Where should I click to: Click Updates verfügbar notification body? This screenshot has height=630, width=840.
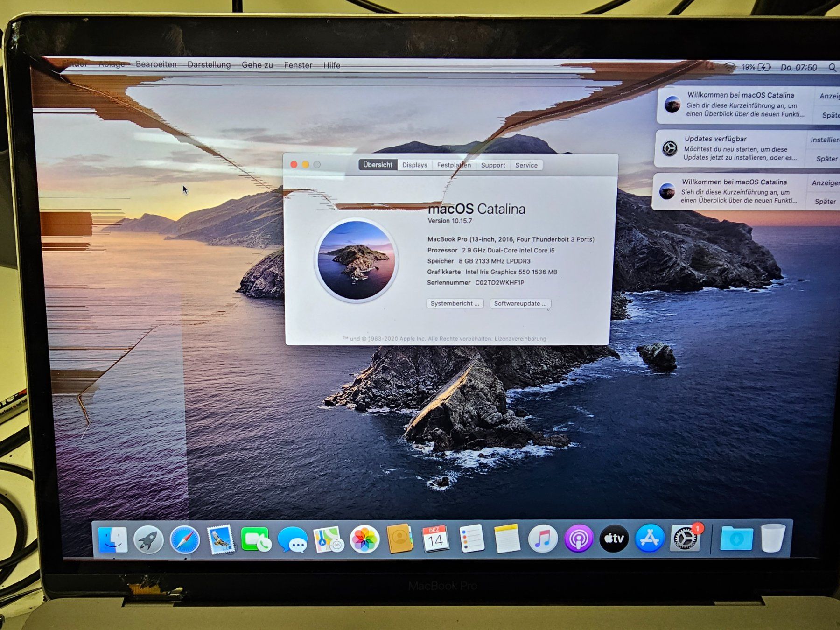click(x=731, y=148)
